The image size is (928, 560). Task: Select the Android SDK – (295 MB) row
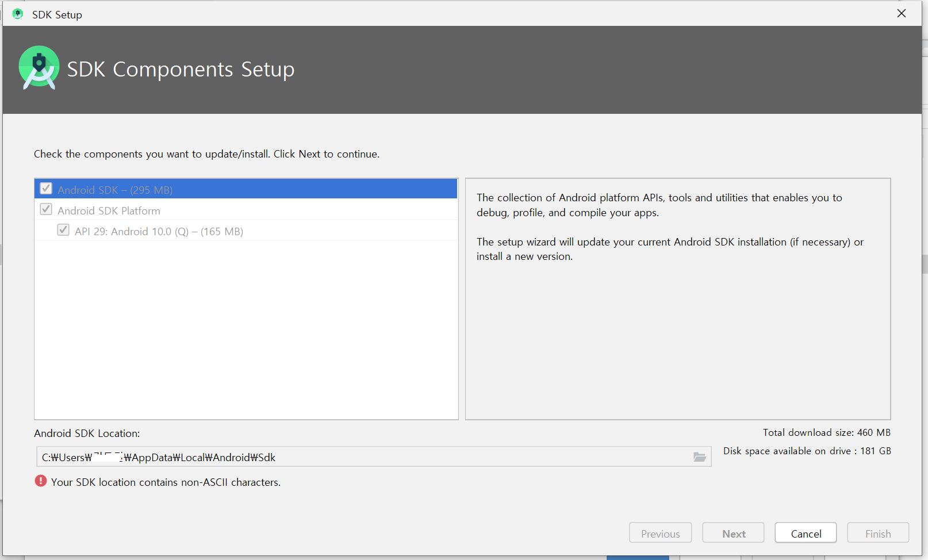click(x=246, y=189)
